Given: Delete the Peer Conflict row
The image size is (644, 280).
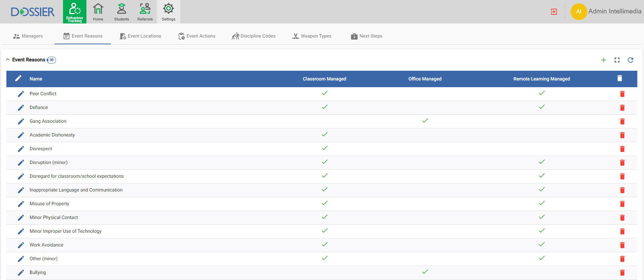Looking at the screenshot, I should 622,94.
